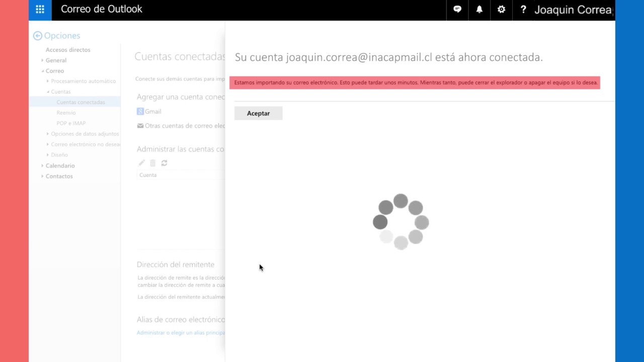Expand the Contactos tree arrow
Viewport: 644px width, 362px height.
click(x=42, y=176)
